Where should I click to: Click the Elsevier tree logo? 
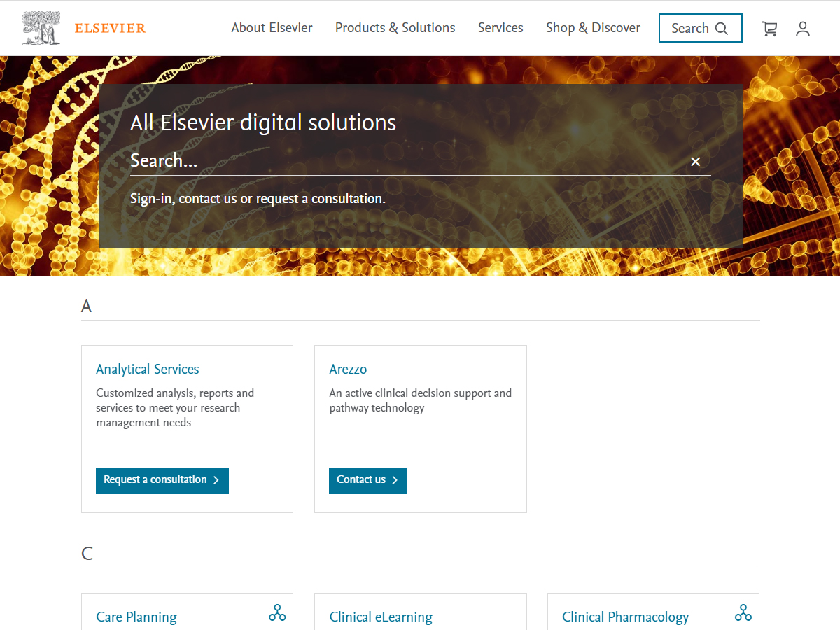[41, 28]
